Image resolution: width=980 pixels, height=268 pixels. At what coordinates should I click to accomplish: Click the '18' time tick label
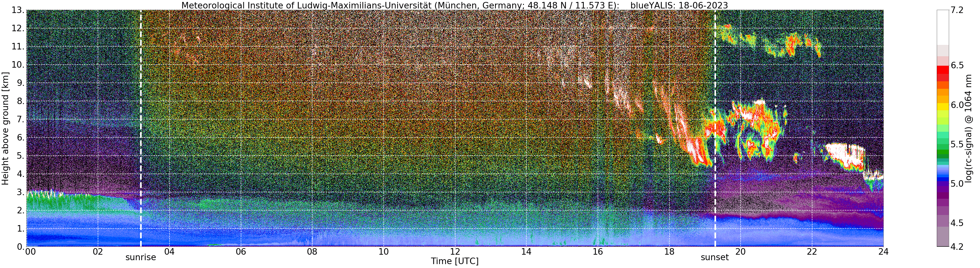669,252
